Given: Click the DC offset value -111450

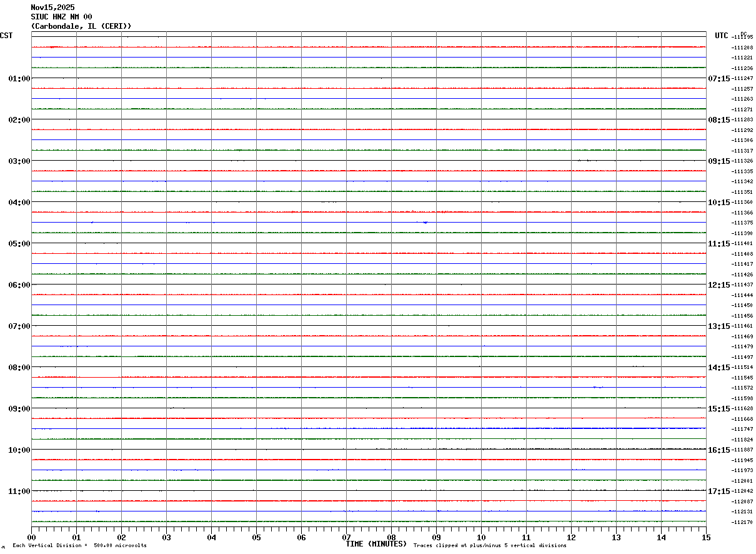Looking at the screenshot, I should click(x=742, y=306).
